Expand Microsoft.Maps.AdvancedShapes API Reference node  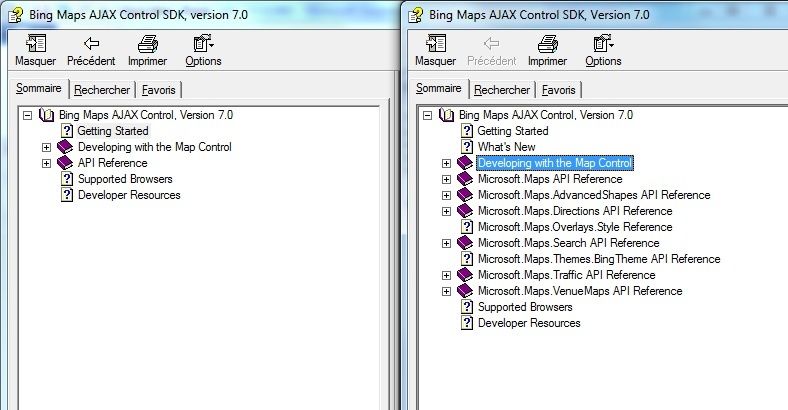click(x=446, y=195)
